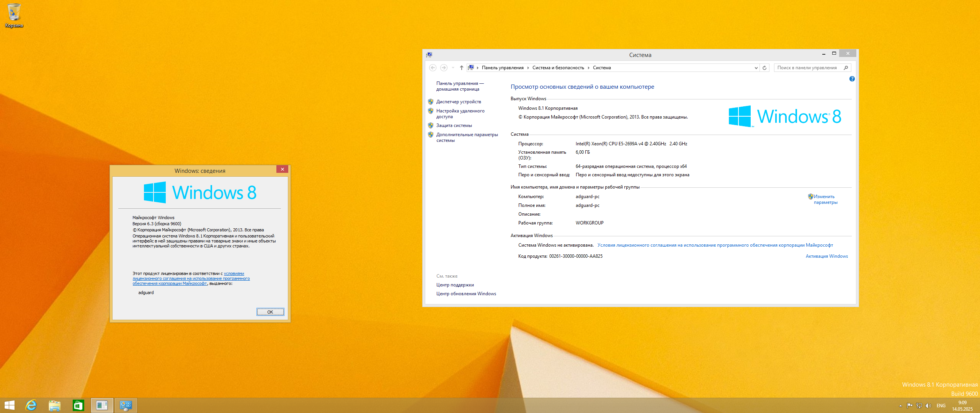Open recent locations dropdown arrow

[453, 68]
